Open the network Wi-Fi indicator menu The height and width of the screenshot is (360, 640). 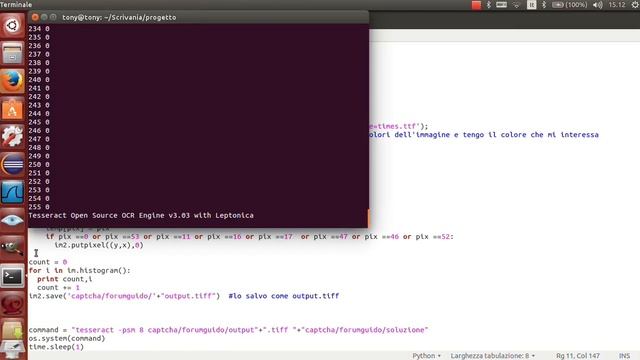516,5
